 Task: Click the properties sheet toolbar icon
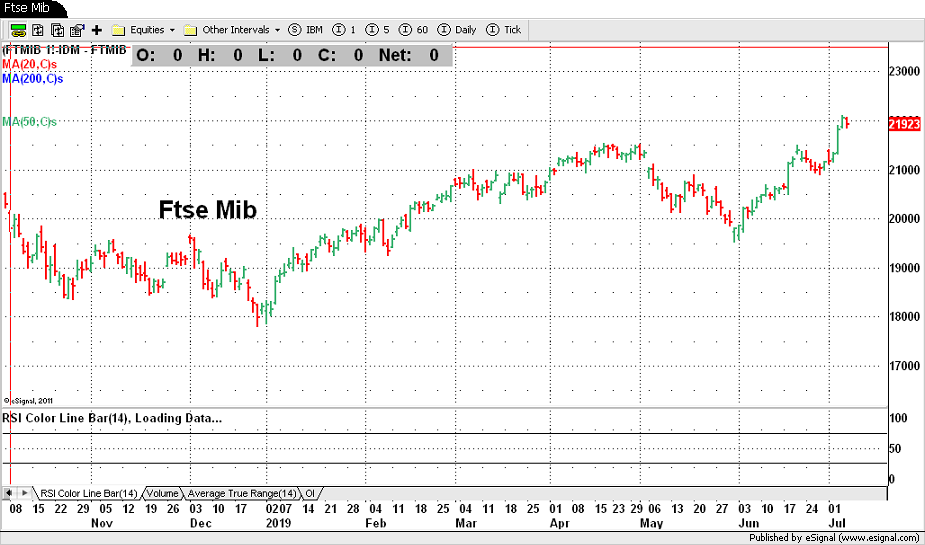coord(77,30)
